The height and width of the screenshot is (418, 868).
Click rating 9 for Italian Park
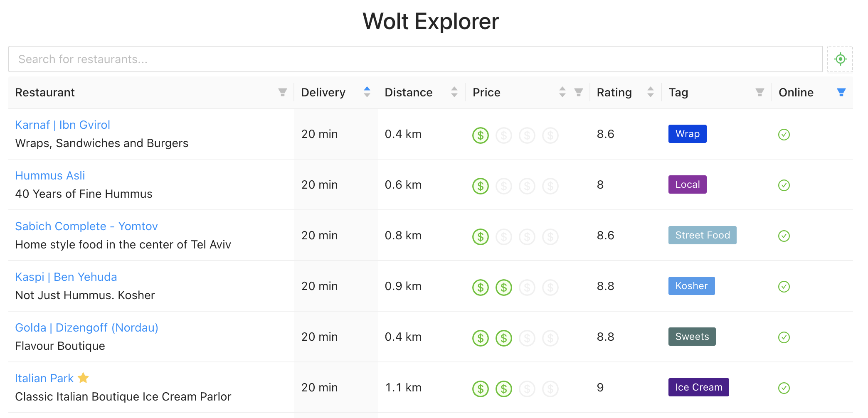600,387
